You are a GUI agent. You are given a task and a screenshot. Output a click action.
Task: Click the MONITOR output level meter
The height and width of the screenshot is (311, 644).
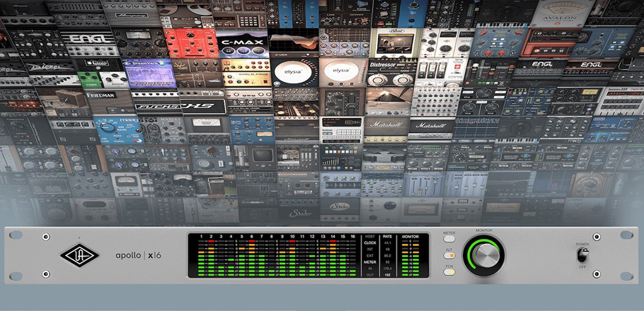[x=410, y=258]
